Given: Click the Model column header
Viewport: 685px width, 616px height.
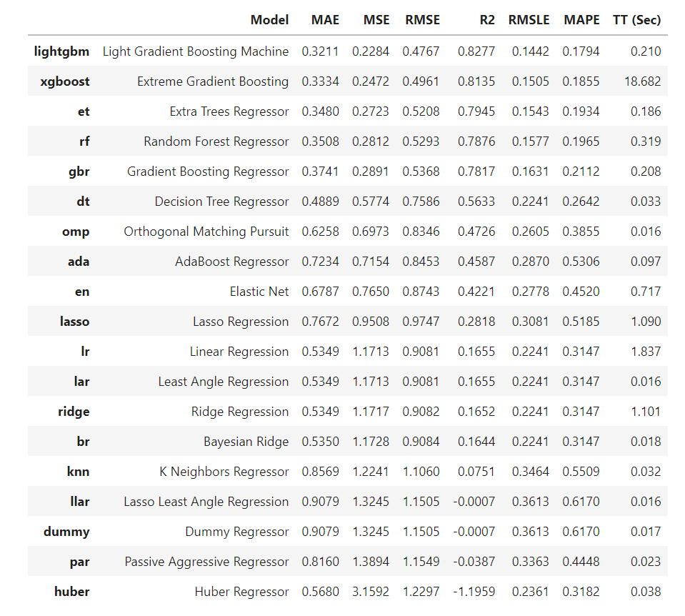Looking at the screenshot, I should (x=269, y=20).
